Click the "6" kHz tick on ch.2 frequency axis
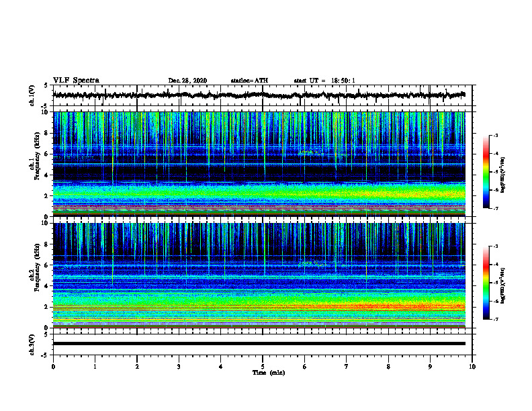 pyautogui.click(x=46, y=265)
